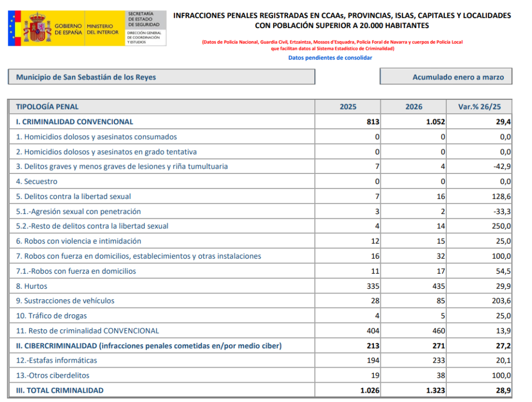Select the 'Ministerio del Interior' logo text

(x=102, y=29)
